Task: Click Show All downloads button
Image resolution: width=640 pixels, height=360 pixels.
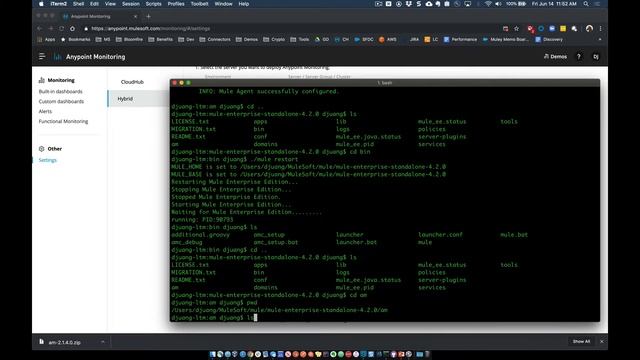Action: click(x=581, y=342)
